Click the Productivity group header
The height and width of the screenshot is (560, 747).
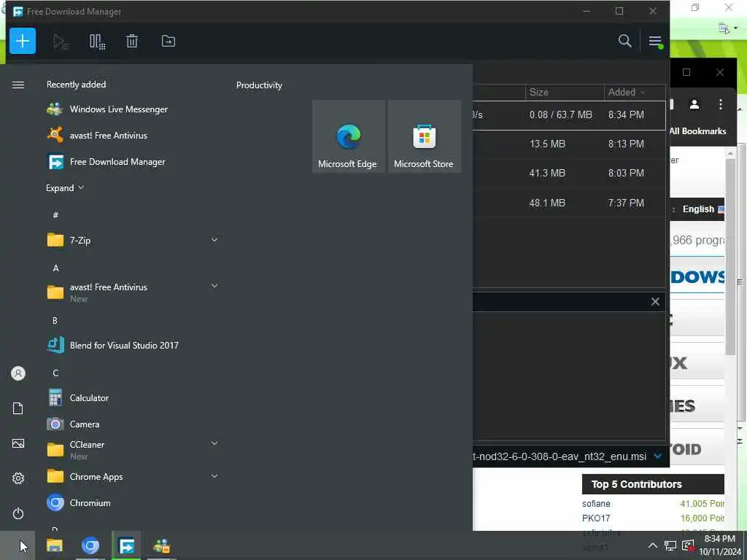259,85
